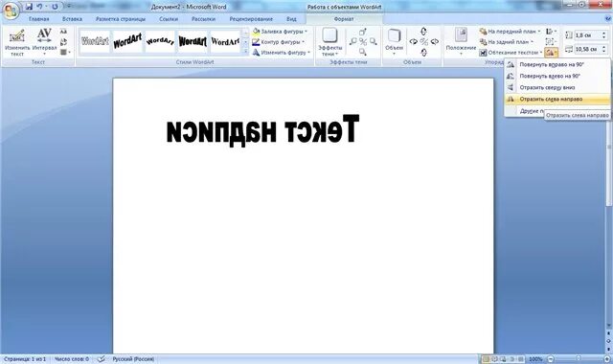The height and width of the screenshot is (364, 613).
Task: Open the round Office button menu
Action: 11,11
